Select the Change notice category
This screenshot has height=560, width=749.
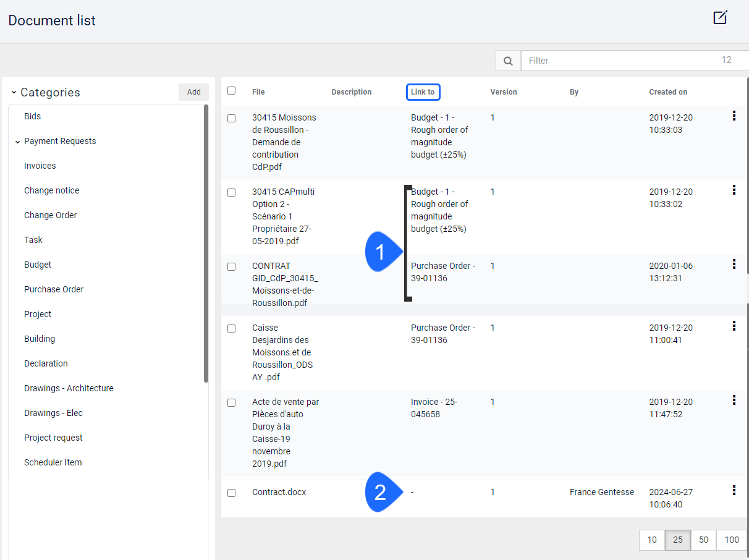click(x=51, y=190)
